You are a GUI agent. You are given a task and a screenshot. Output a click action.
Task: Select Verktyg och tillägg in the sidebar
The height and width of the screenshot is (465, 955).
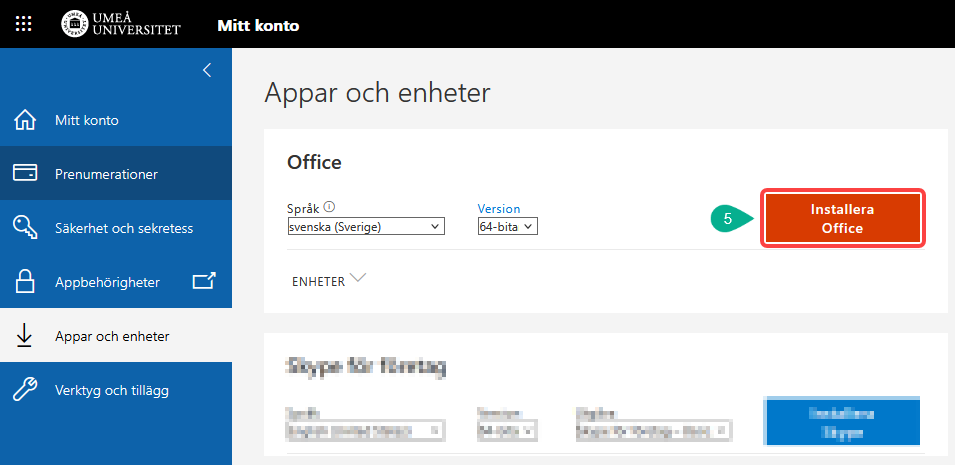point(112,390)
